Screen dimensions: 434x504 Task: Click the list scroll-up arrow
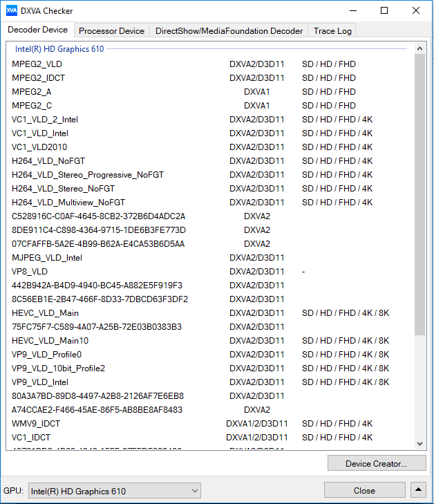pos(419,49)
